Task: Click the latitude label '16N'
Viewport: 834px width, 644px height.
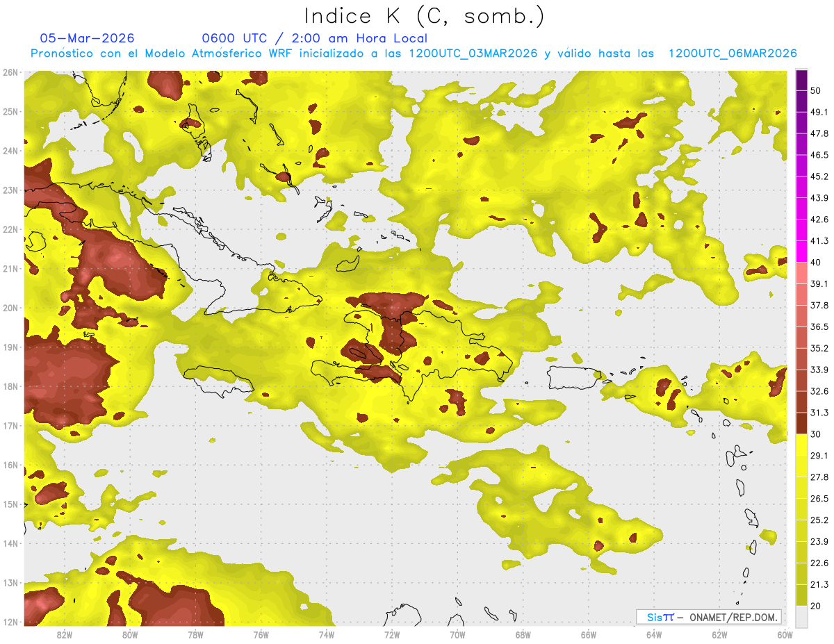Action: [x=10, y=465]
